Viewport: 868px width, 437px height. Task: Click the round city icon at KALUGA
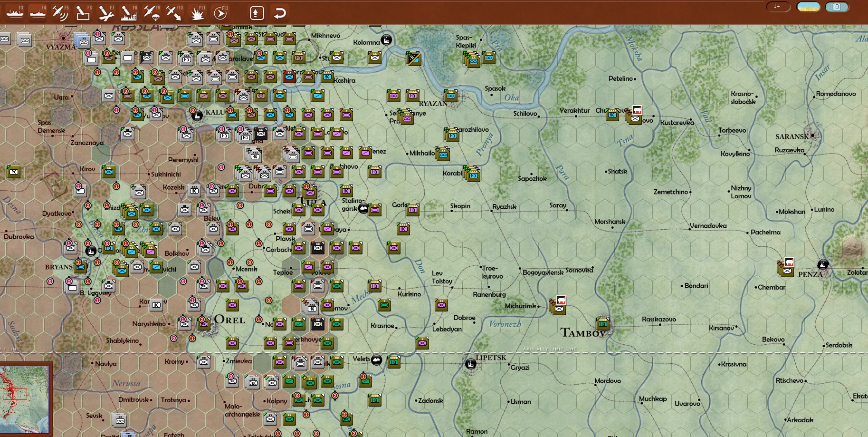click(197, 115)
